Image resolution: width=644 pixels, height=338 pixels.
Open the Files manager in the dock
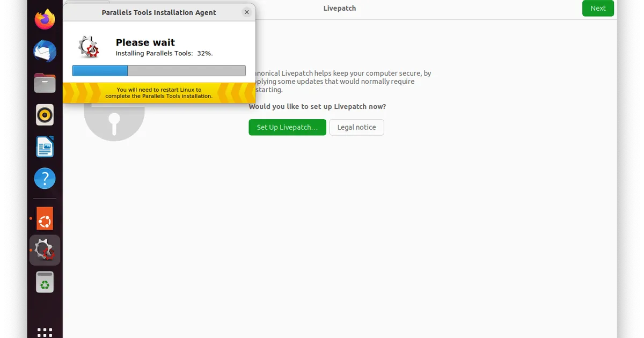(45, 83)
